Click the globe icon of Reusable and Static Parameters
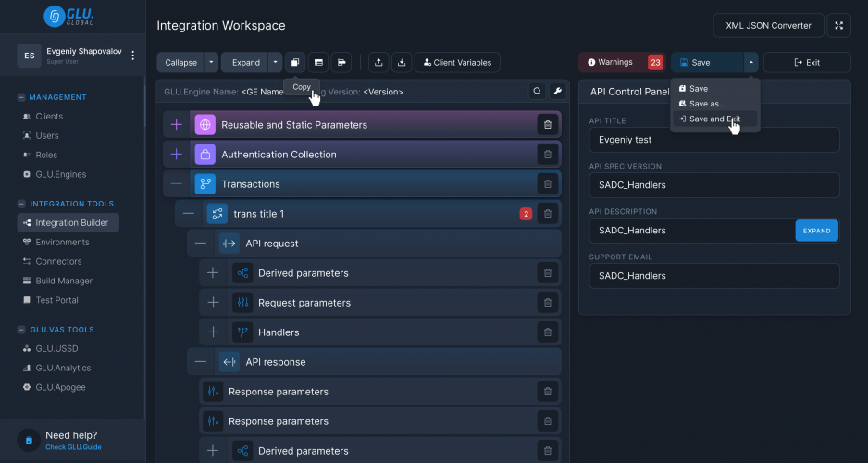Image resolution: width=868 pixels, height=463 pixels. (x=205, y=125)
